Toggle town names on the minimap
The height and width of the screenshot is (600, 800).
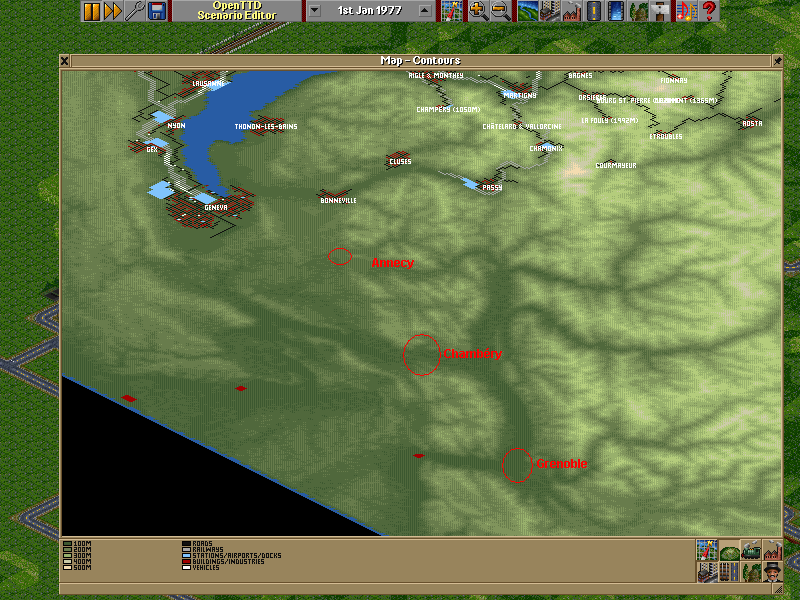[707, 572]
